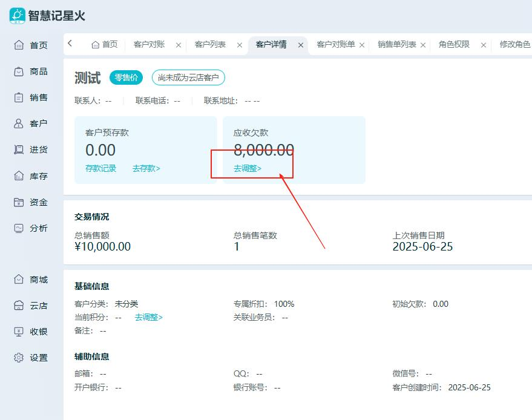Open 设置 gear in the sidebar
Viewport: 532px width, 420px height.
click(30, 358)
